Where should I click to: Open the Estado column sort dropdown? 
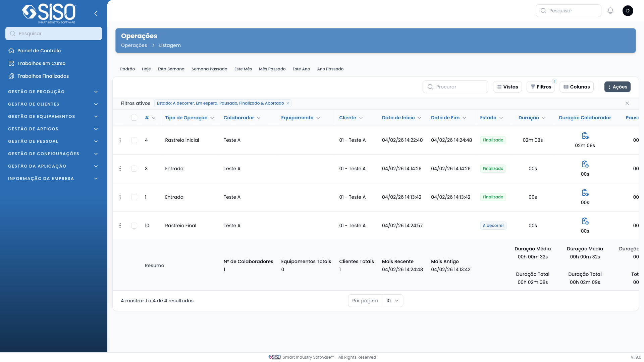501,118
